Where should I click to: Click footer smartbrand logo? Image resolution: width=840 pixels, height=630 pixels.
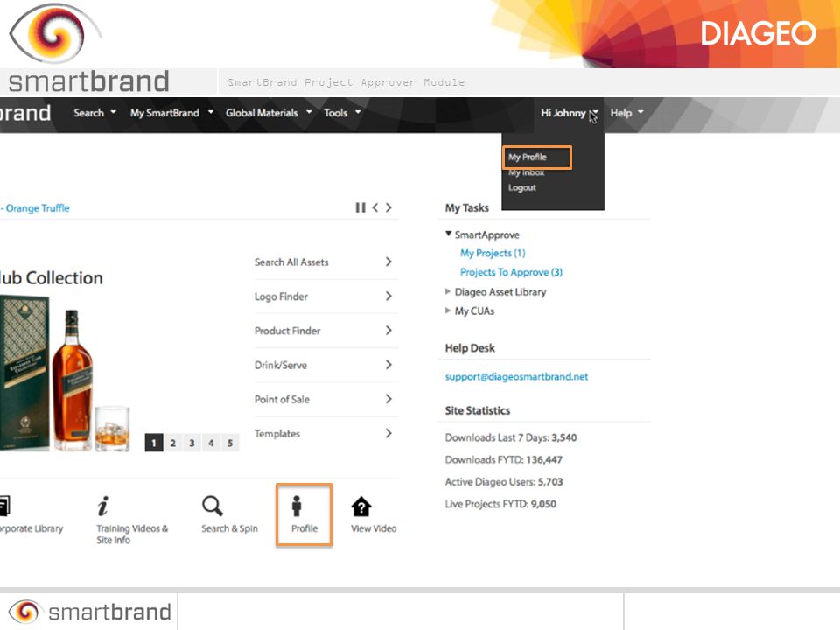(x=90, y=612)
